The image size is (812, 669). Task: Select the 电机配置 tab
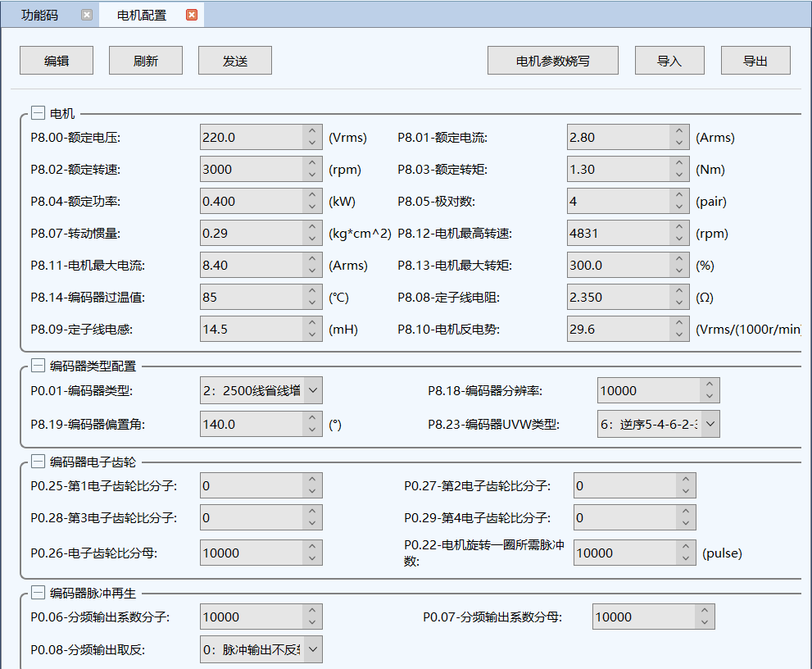(141, 15)
